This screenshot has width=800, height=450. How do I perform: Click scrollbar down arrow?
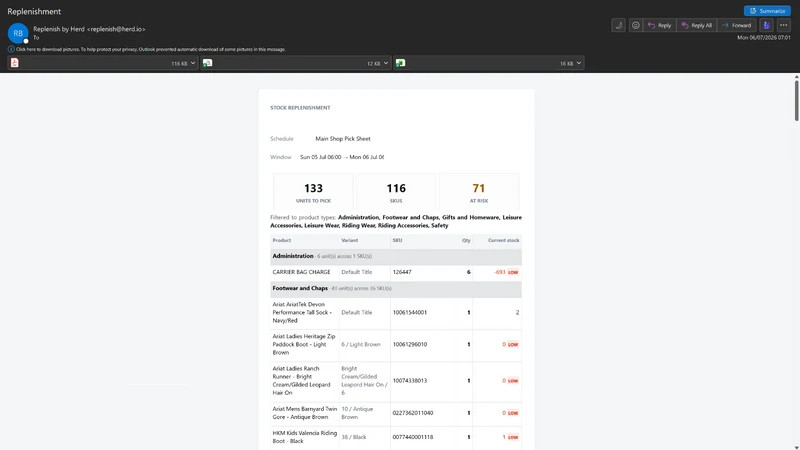point(796,447)
